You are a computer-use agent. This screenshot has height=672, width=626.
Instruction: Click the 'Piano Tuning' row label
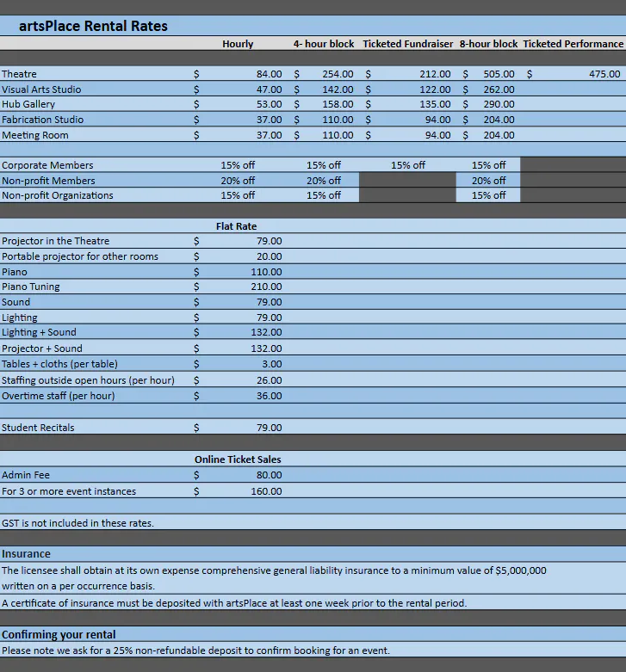31,287
